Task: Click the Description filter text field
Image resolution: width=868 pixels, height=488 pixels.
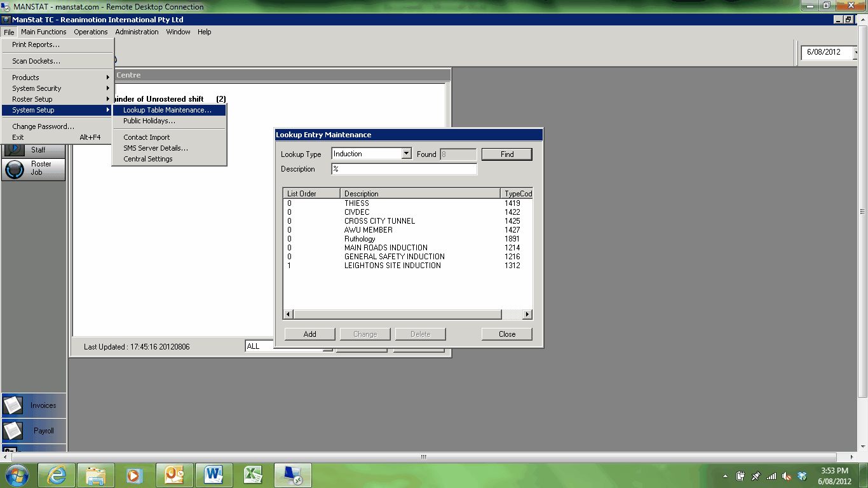Action: pyautogui.click(x=404, y=169)
